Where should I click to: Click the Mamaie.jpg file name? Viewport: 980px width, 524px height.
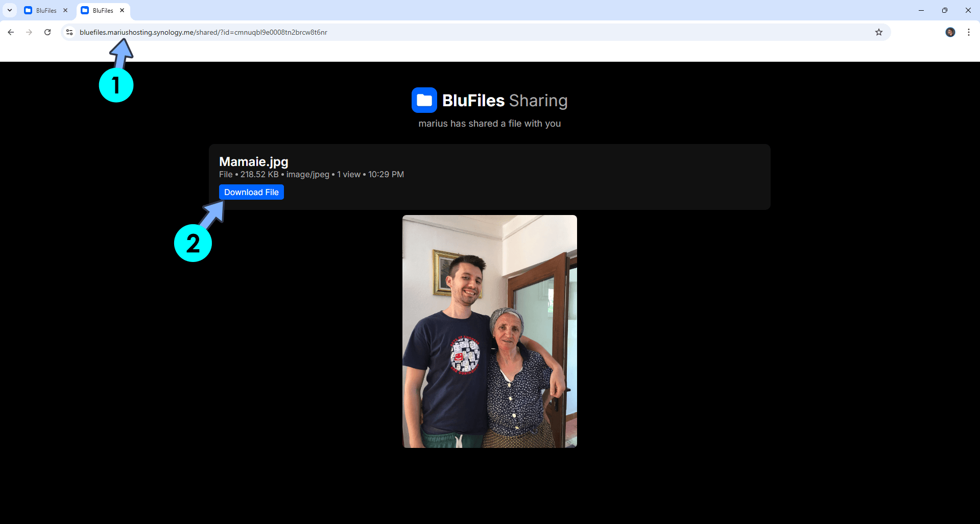(x=253, y=162)
